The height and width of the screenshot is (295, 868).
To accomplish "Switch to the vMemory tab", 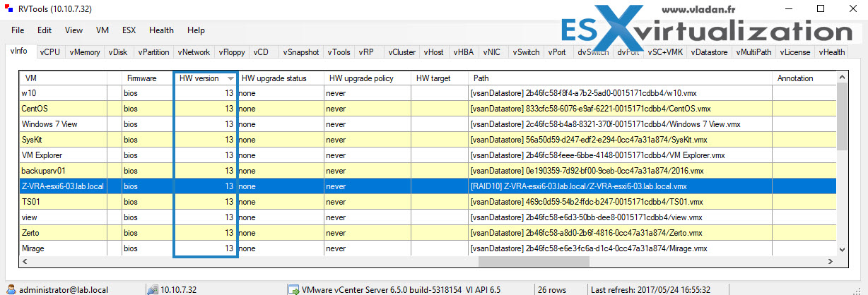I will [85, 52].
